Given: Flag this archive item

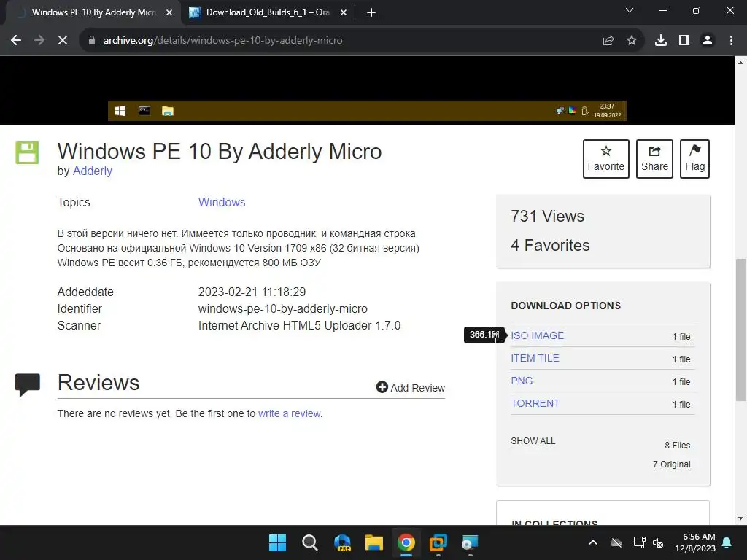Looking at the screenshot, I should pos(694,158).
